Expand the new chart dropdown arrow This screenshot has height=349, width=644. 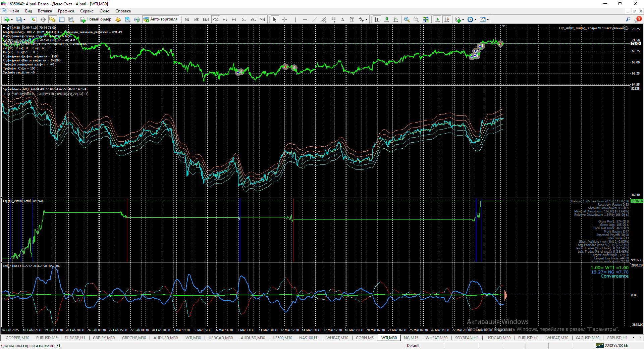pos(12,19)
